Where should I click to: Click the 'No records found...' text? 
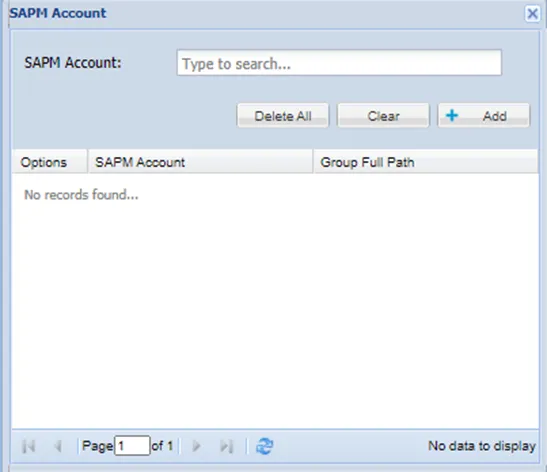pyautogui.click(x=81, y=195)
